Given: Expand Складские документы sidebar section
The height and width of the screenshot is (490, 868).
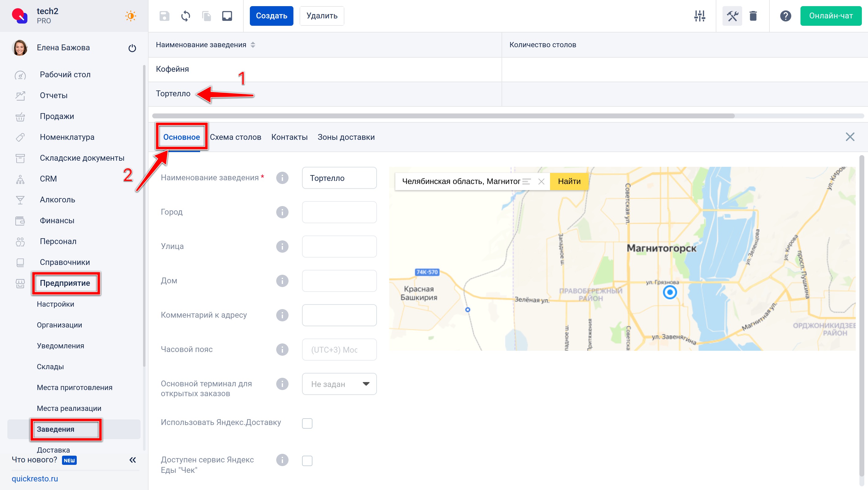Looking at the screenshot, I should (82, 158).
